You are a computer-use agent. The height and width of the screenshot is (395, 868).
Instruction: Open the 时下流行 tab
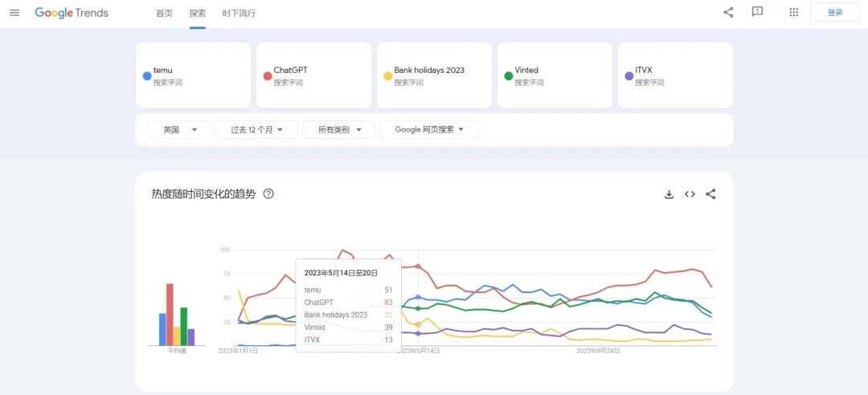pos(240,14)
